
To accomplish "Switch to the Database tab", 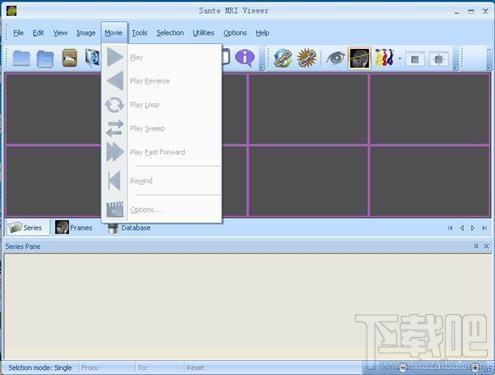I will tap(129, 228).
